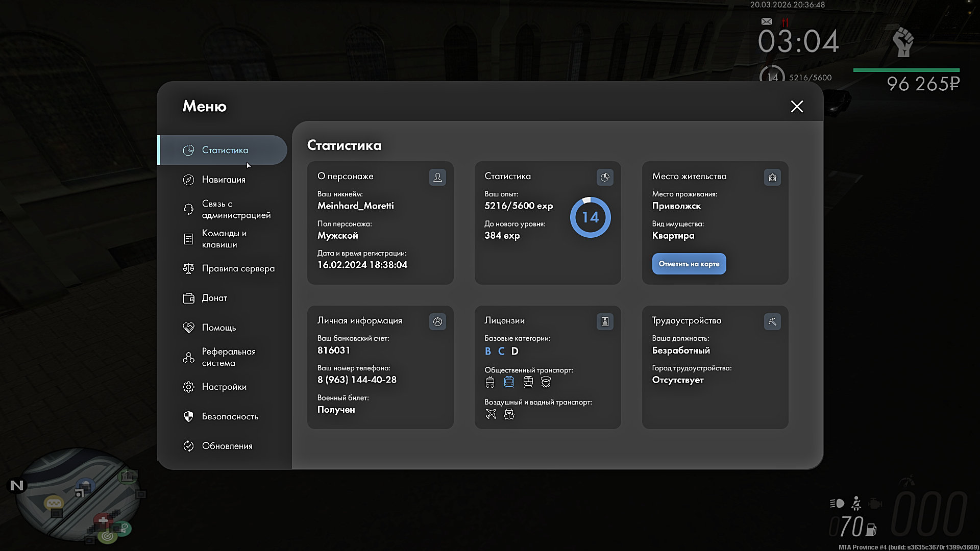Viewport: 980px width, 551px height.
Task: Click the blue category B license letter
Action: click(488, 351)
